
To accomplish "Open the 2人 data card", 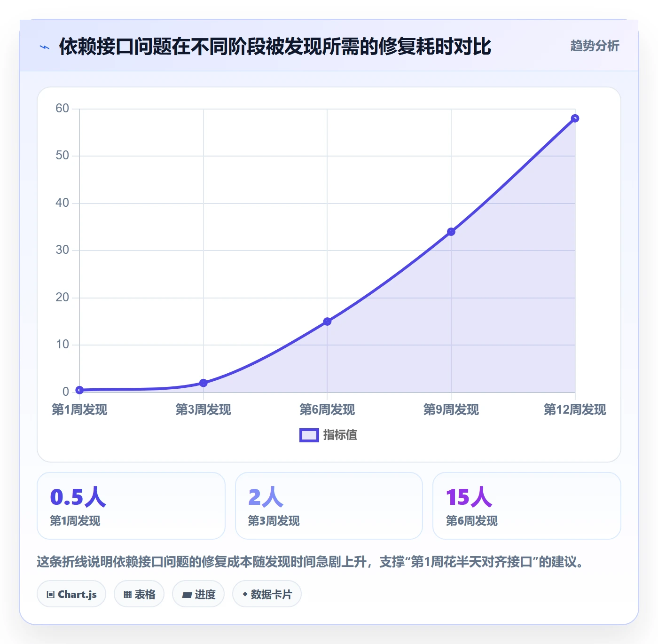I will click(x=329, y=506).
